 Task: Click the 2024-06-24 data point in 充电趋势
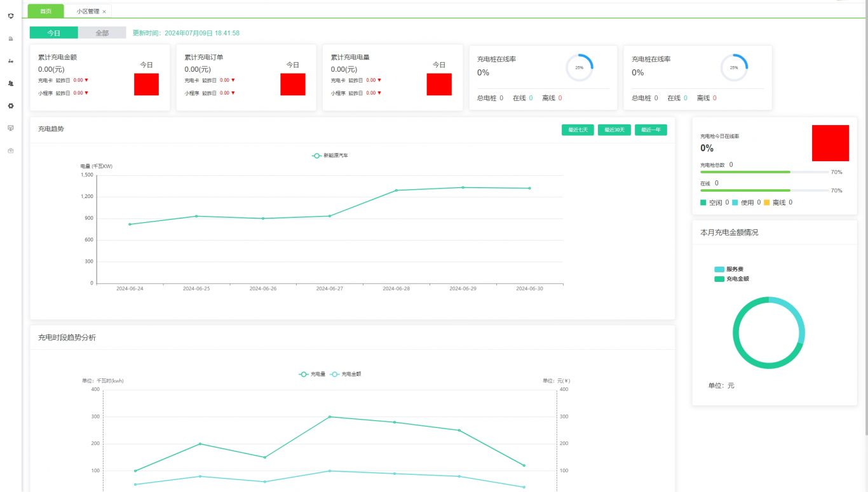click(130, 224)
